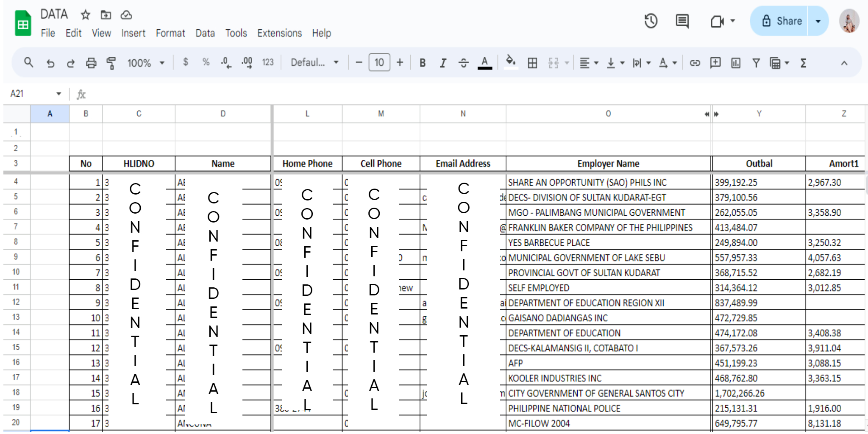Activate the paint format tool
The width and height of the screenshot is (868, 434).
pos(111,63)
